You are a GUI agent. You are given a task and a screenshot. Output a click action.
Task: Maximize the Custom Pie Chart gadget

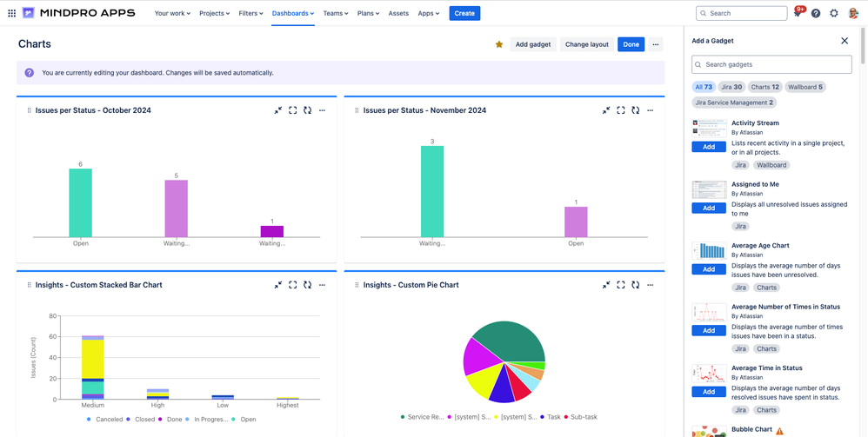tap(620, 285)
